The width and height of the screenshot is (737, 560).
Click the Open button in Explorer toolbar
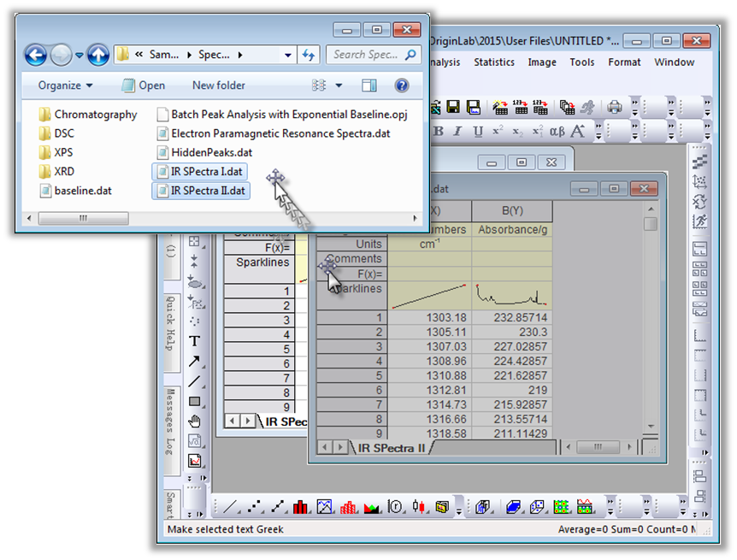[144, 85]
